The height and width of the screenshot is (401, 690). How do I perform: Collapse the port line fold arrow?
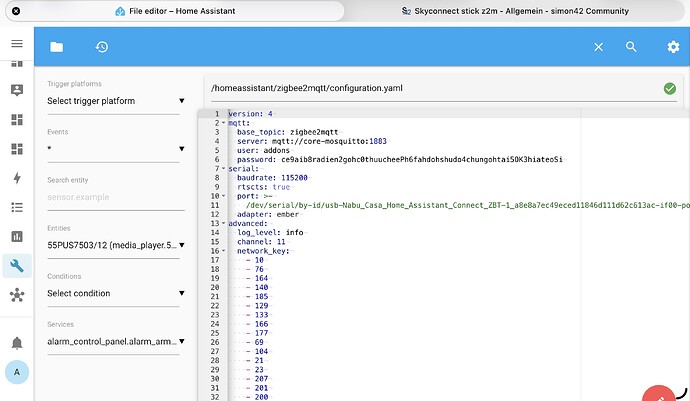click(224, 196)
